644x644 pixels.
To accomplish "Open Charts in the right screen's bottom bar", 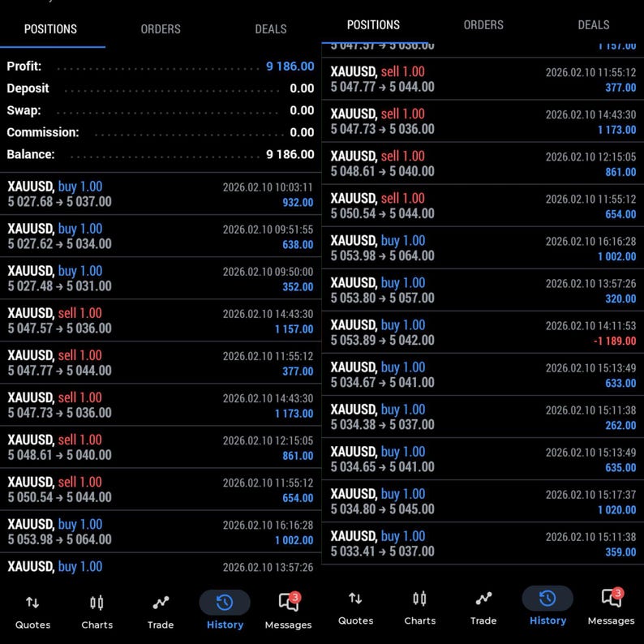I will pyautogui.click(x=420, y=608).
